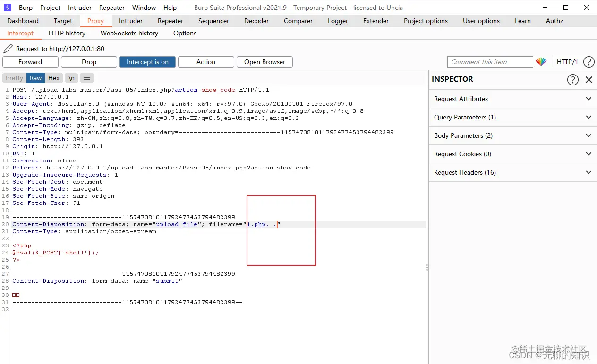Viewport: 597px width, 364px height.
Task: Switch to the Dashboard tab
Action: tap(23, 21)
